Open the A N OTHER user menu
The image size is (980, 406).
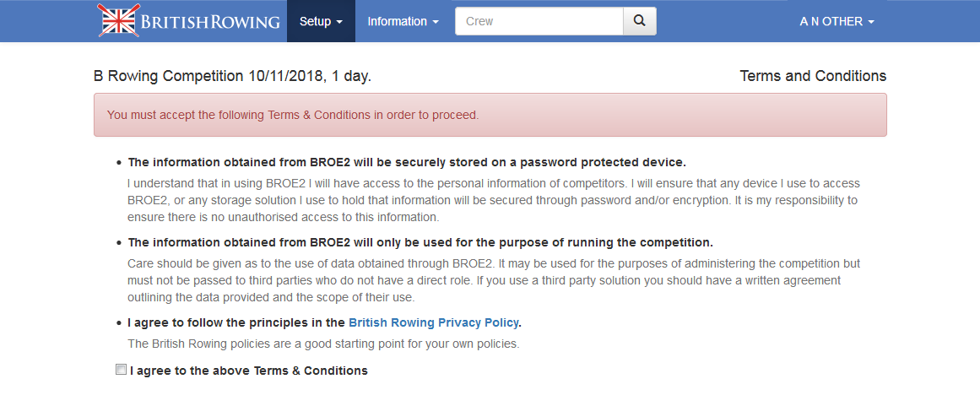point(837,21)
